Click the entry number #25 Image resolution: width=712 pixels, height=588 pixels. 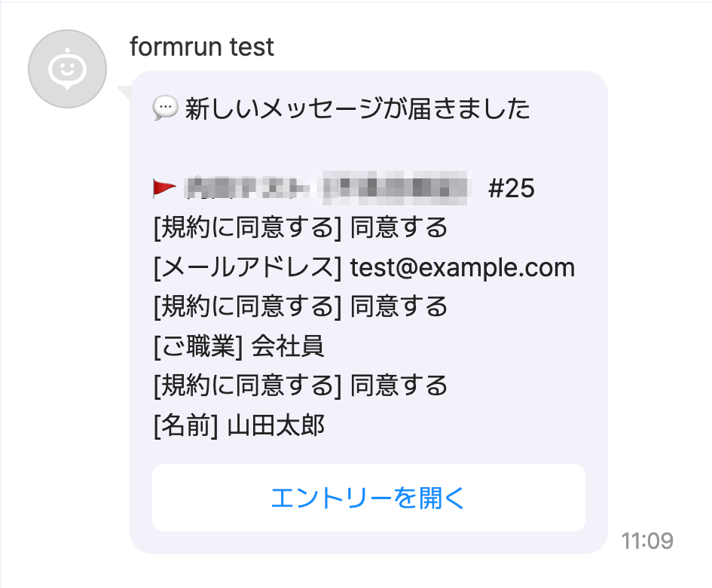point(511,188)
